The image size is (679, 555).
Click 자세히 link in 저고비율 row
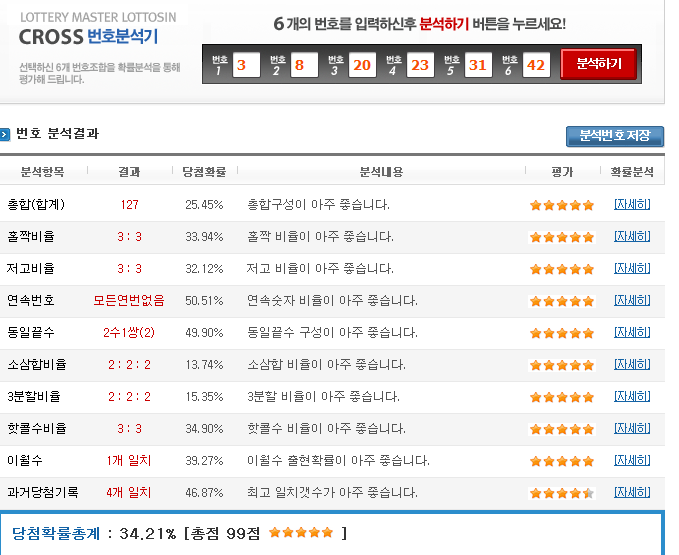point(632,269)
